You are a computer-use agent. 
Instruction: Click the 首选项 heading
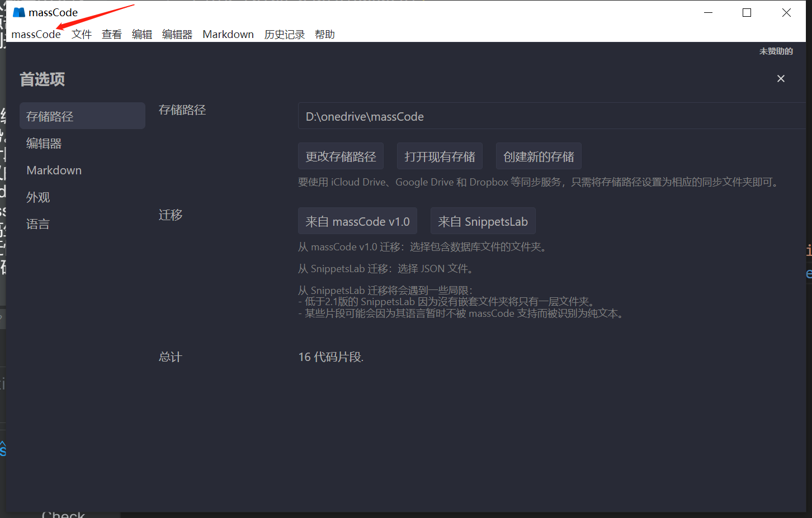[x=43, y=79]
